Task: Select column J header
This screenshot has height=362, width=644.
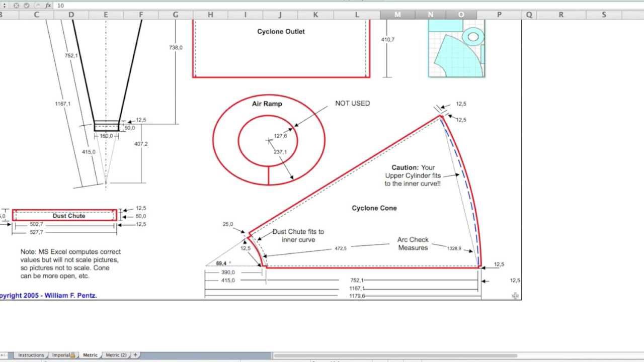Action: [280, 15]
